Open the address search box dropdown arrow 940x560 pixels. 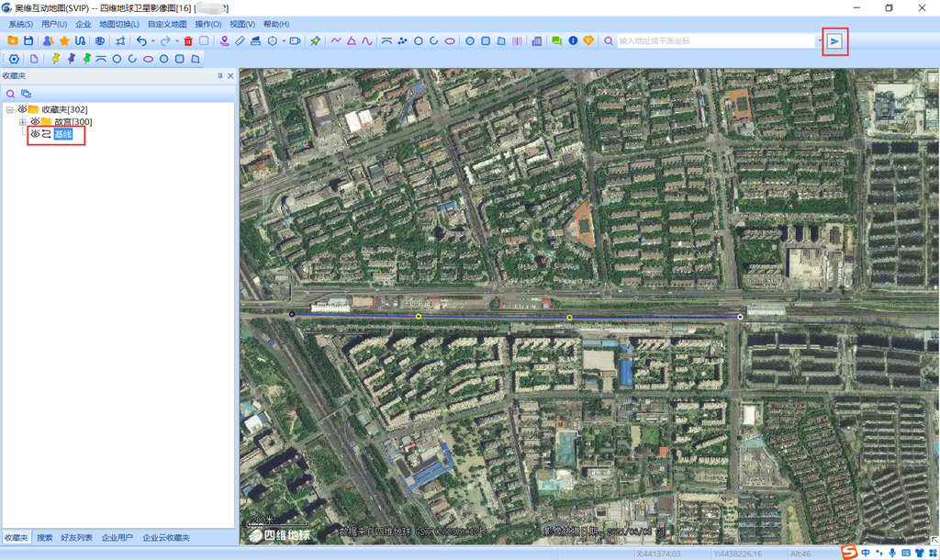coord(819,41)
